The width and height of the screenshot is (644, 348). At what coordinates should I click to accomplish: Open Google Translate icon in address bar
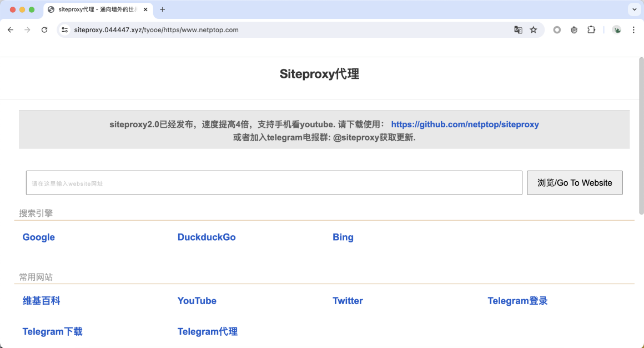click(x=518, y=29)
